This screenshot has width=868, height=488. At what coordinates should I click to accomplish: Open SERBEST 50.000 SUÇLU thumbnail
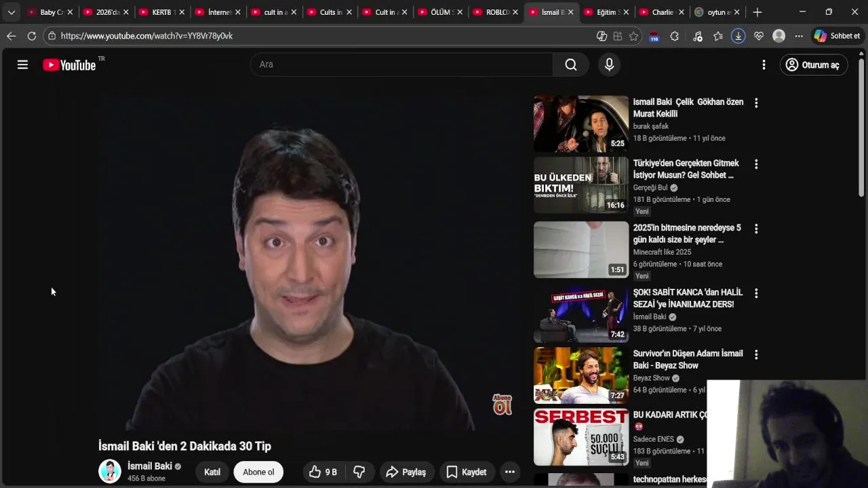pos(581,436)
